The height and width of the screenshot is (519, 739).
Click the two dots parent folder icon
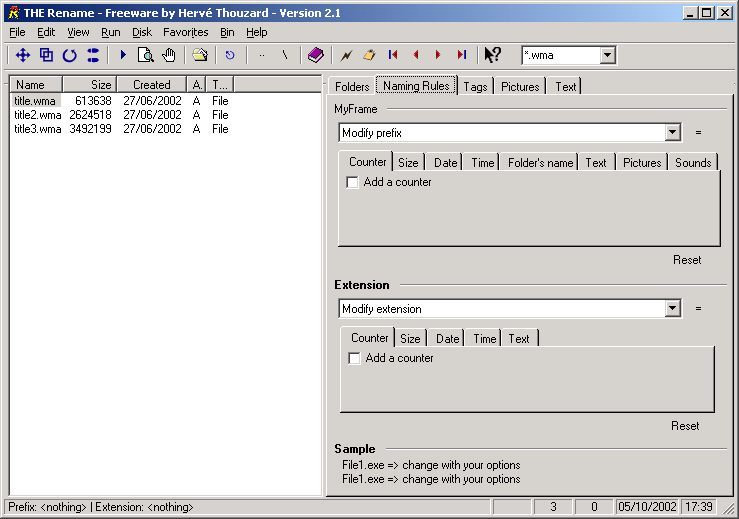(262, 55)
